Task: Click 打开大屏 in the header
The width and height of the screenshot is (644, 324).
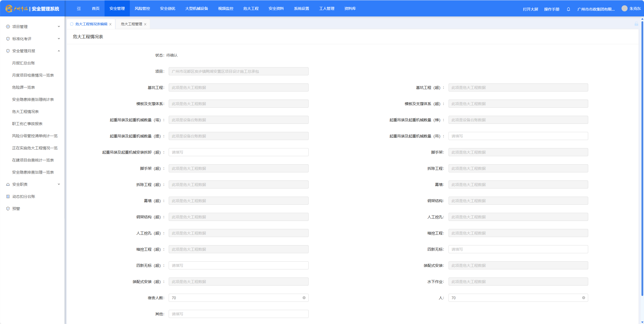Action: [x=530, y=9]
